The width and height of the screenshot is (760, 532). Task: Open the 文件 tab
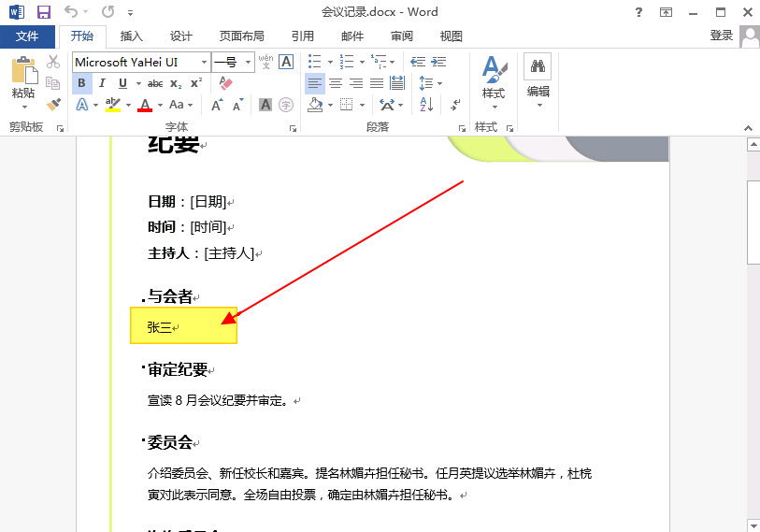[x=27, y=36]
